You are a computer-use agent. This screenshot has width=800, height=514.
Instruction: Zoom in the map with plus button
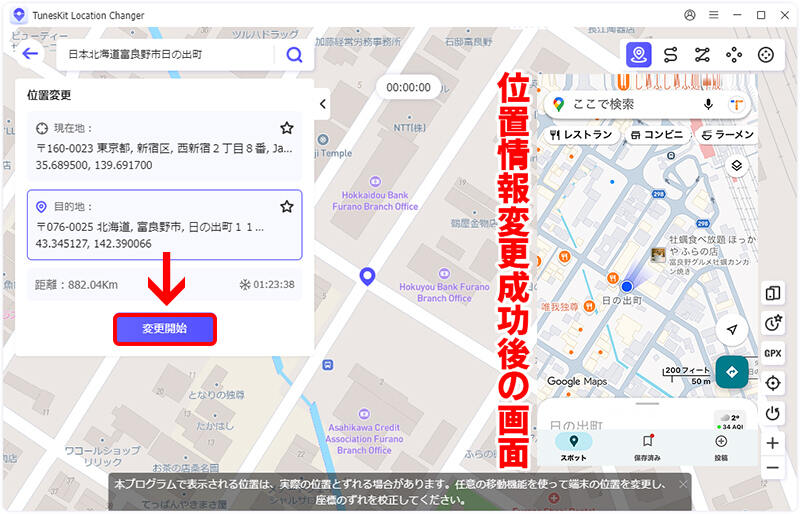tap(772, 443)
